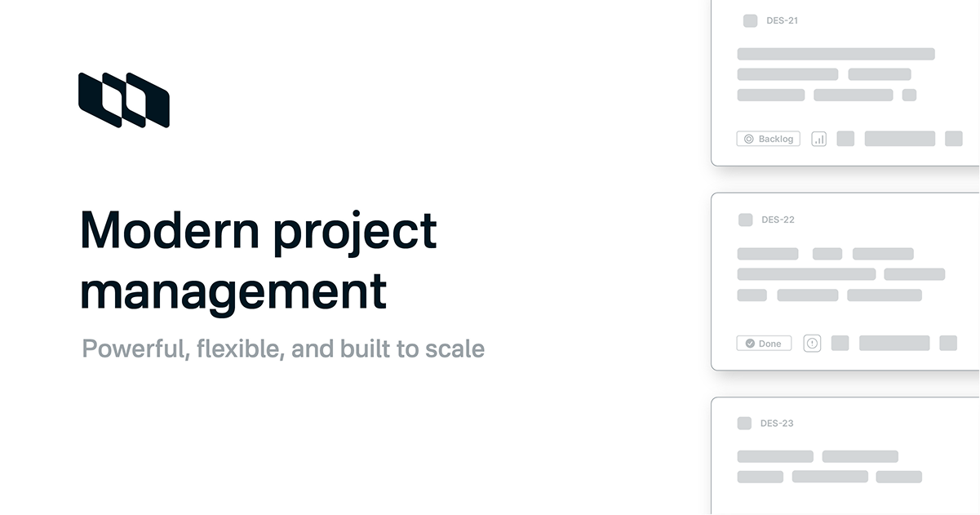Click the priority bars icon on DES-21
Screen dimensions: 980x515
(x=818, y=139)
